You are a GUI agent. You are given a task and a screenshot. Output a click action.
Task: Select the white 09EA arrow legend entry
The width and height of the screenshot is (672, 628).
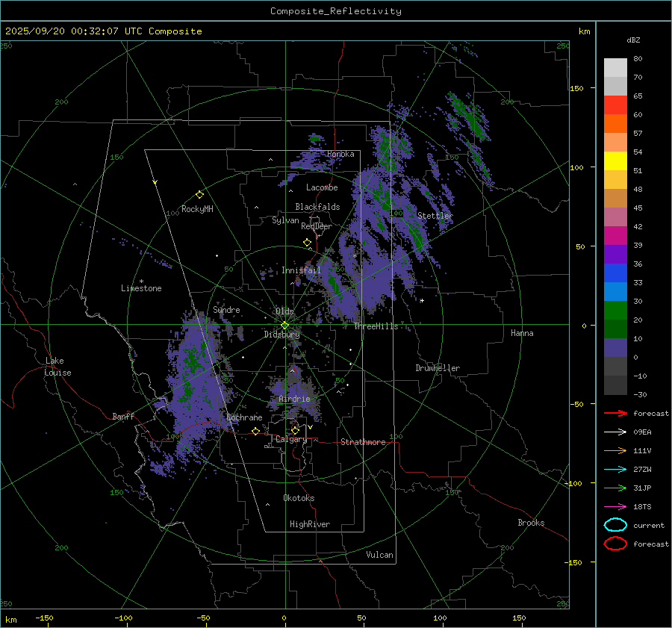click(615, 432)
